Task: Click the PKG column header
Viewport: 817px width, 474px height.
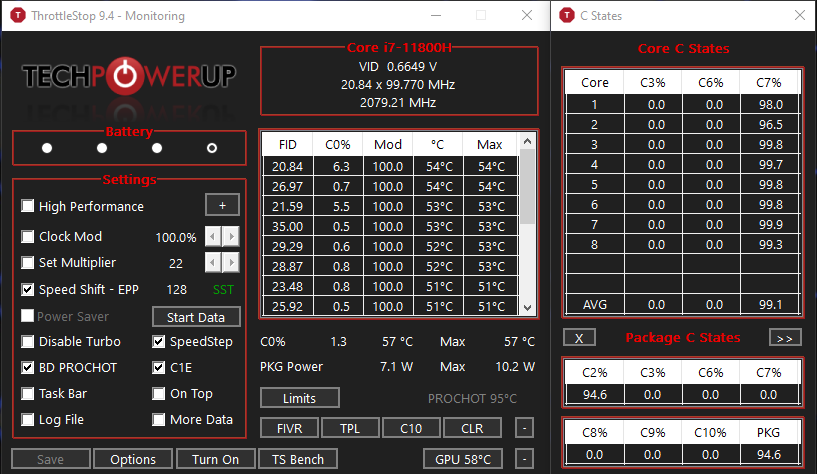Action: [x=769, y=433]
